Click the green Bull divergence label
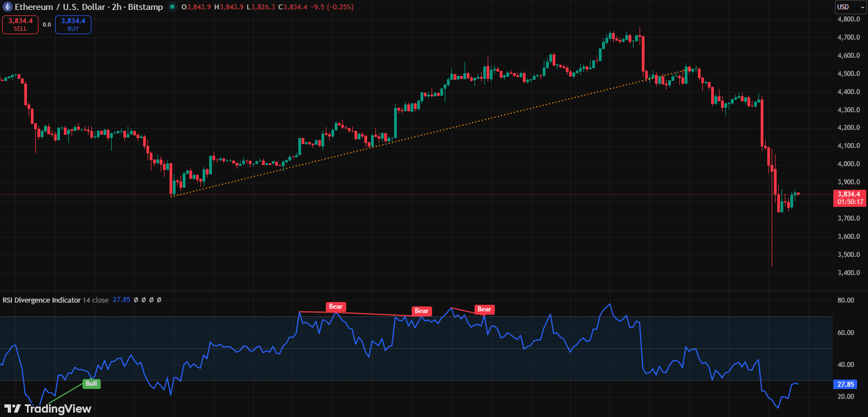 (x=91, y=383)
